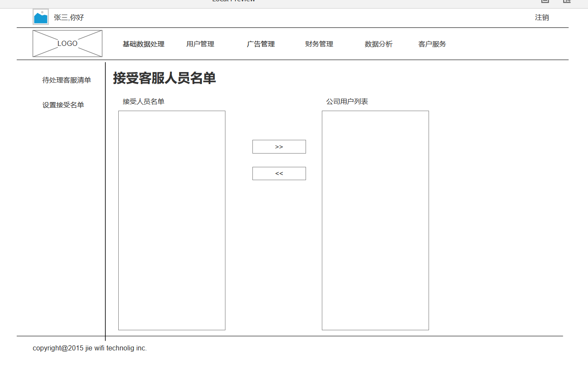Open the 财务管理 menu

pyautogui.click(x=319, y=44)
